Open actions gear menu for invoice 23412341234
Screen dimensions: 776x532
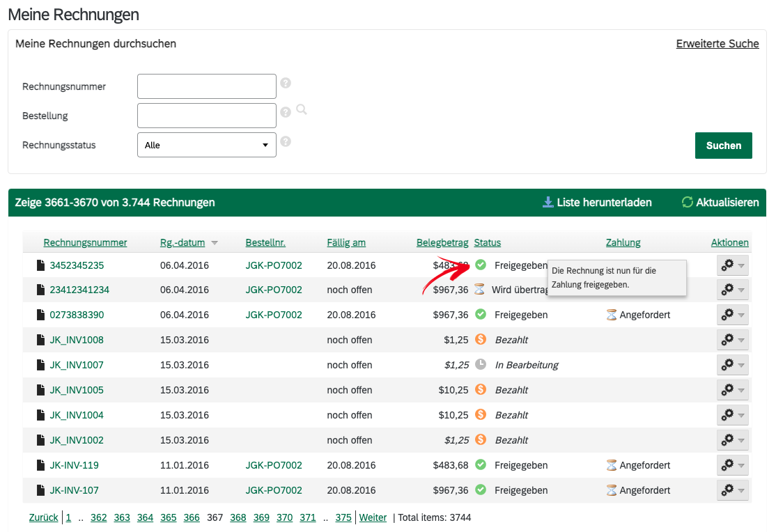(732, 290)
